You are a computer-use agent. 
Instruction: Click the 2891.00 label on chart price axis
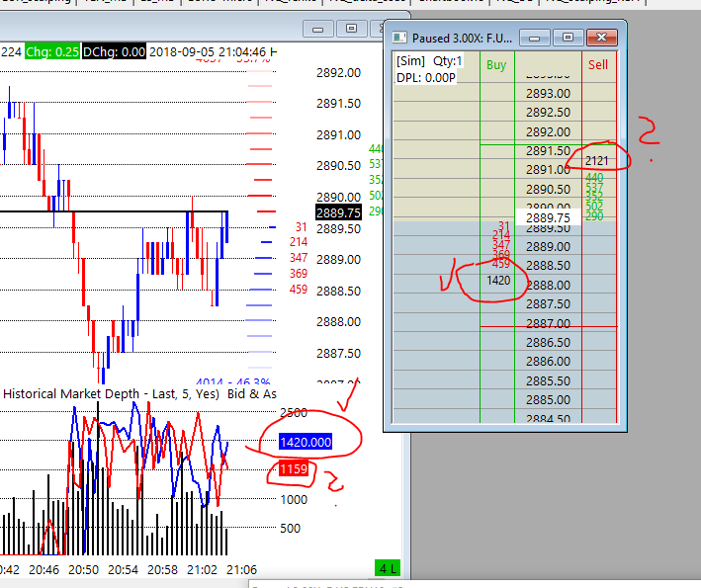(338, 135)
